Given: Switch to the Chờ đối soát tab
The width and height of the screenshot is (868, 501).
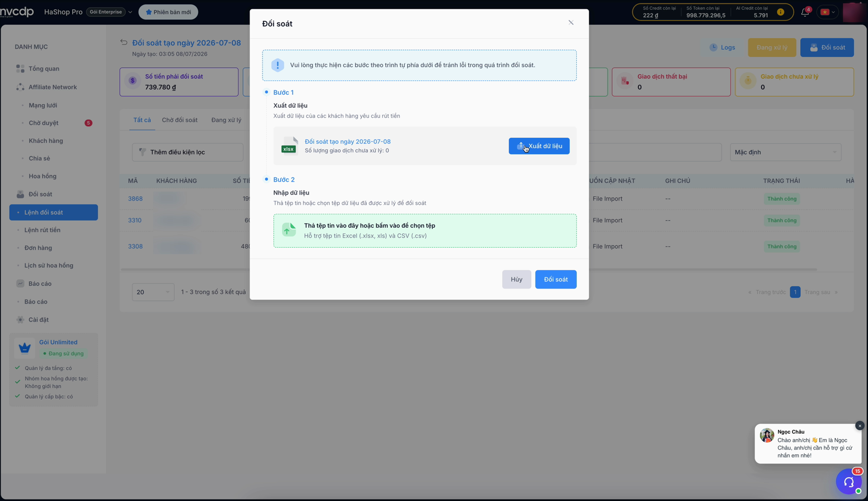Looking at the screenshot, I should click(180, 120).
